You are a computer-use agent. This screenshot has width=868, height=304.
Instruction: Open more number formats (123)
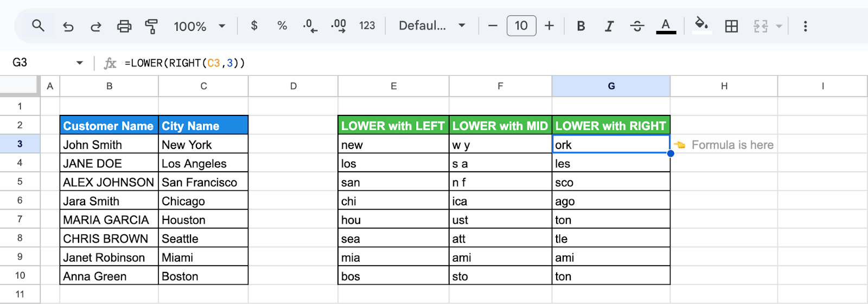coord(367,25)
